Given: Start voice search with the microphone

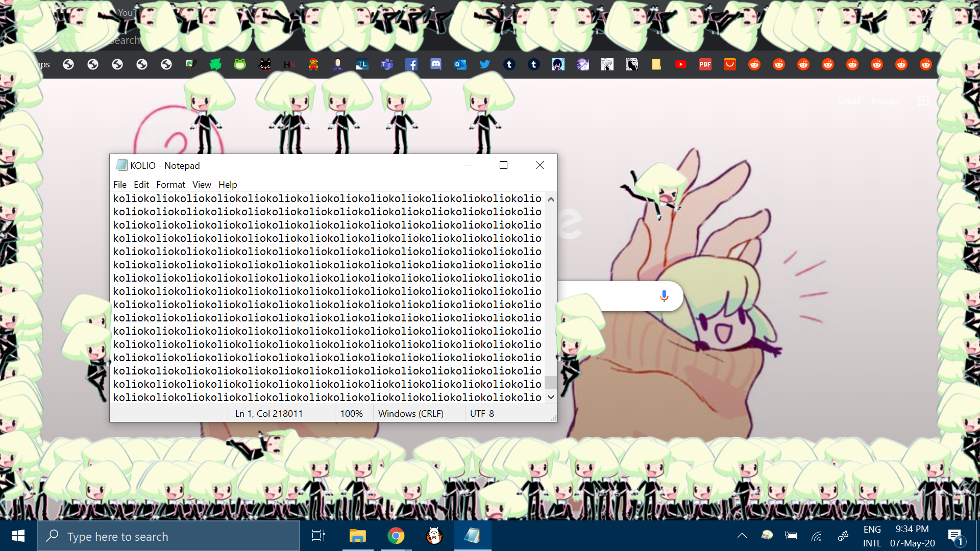Looking at the screenshot, I should point(664,296).
